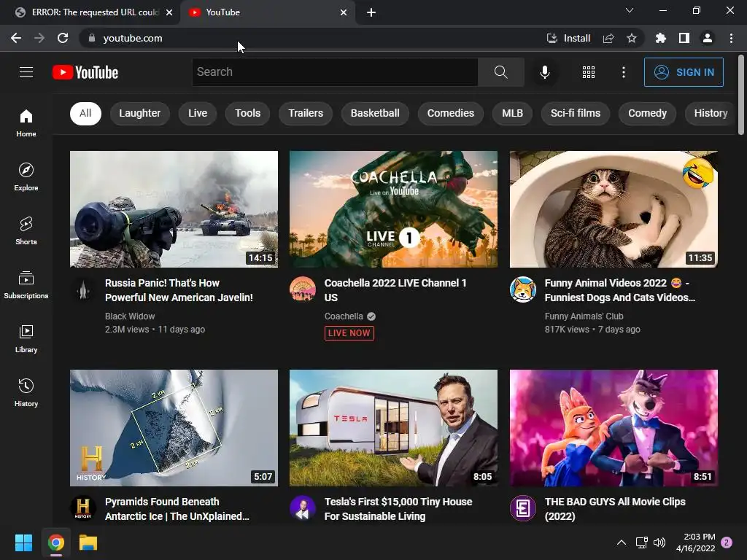Open volume control in system tray
This screenshot has height=560, width=747.
[x=659, y=542]
